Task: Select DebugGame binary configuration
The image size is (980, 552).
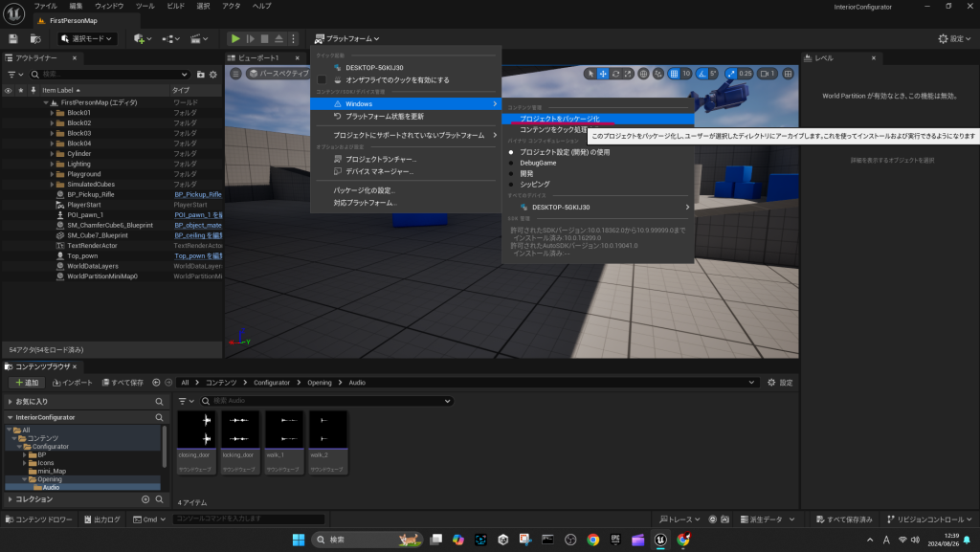Action: [537, 163]
